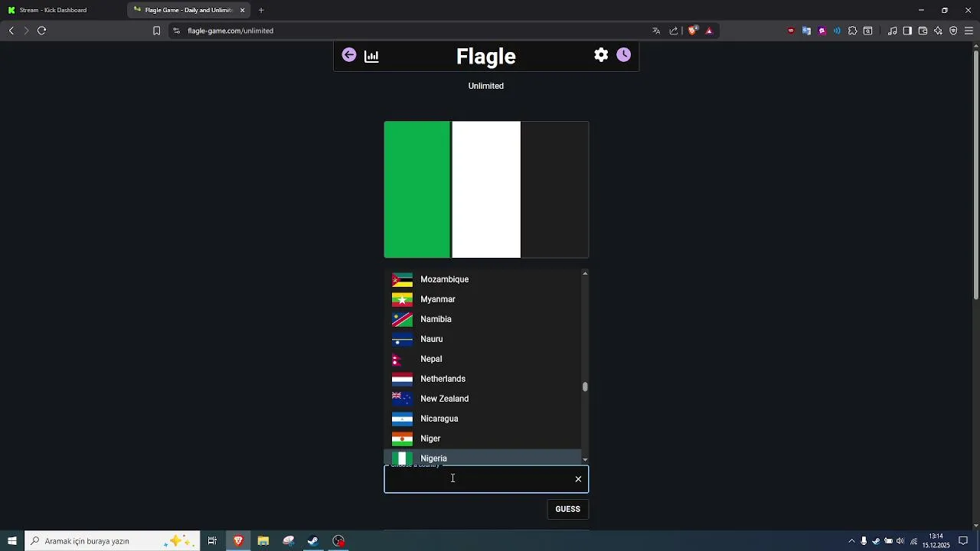
Task: Select Niger from the country list
Action: tap(483, 439)
